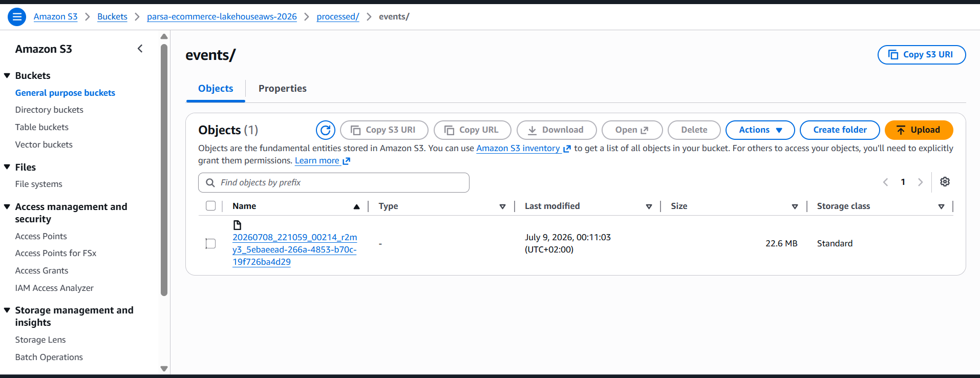This screenshot has width=980, height=378.
Task: Select the Objects tab
Action: coord(216,89)
